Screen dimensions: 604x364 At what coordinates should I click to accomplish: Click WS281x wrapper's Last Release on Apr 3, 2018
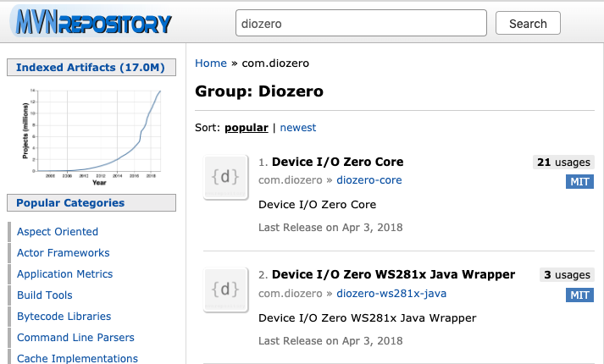[330, 341]
